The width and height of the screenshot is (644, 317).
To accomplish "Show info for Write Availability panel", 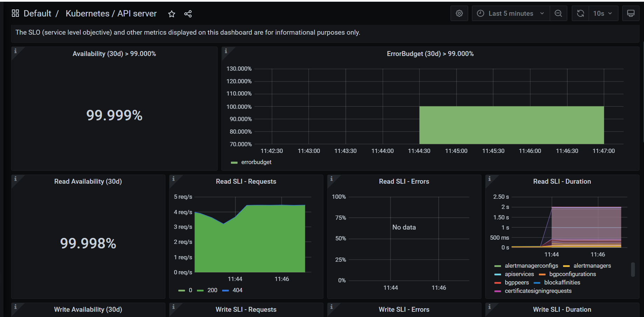I will click(15, 307).
